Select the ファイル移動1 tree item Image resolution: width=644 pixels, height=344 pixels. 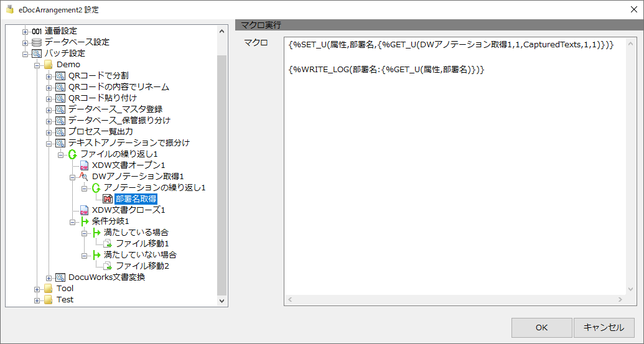142,244
